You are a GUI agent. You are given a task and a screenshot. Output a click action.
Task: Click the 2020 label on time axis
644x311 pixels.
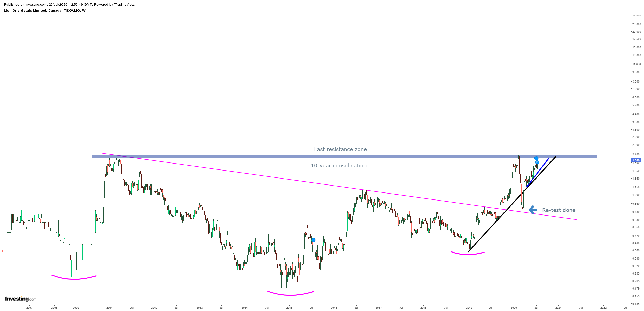click(x=514, y=308)
